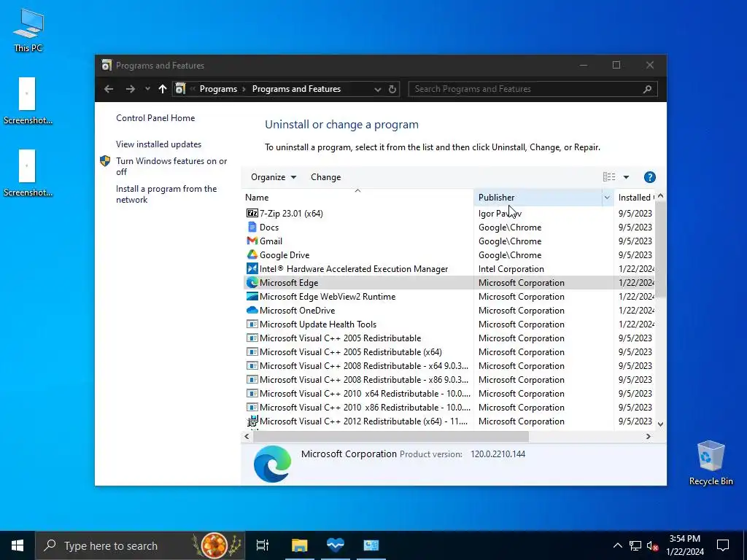The image size is (747, 560).
Task: Select Microsoft Visual C++ 2010 x64 Redistributable row
Action: click(x=449, y=393)
